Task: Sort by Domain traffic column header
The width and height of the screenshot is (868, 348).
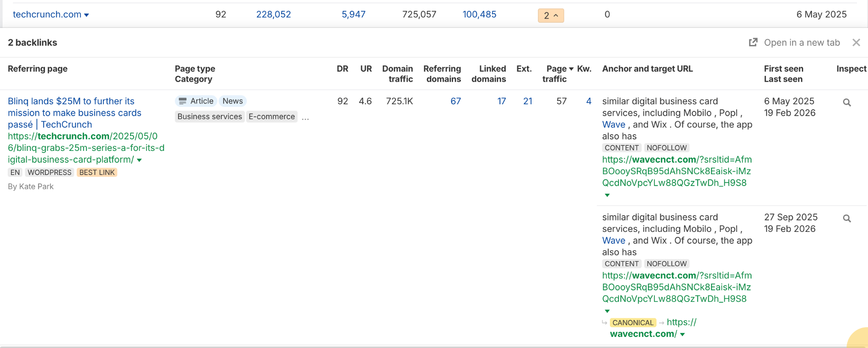Action: [x=398, y=74]
